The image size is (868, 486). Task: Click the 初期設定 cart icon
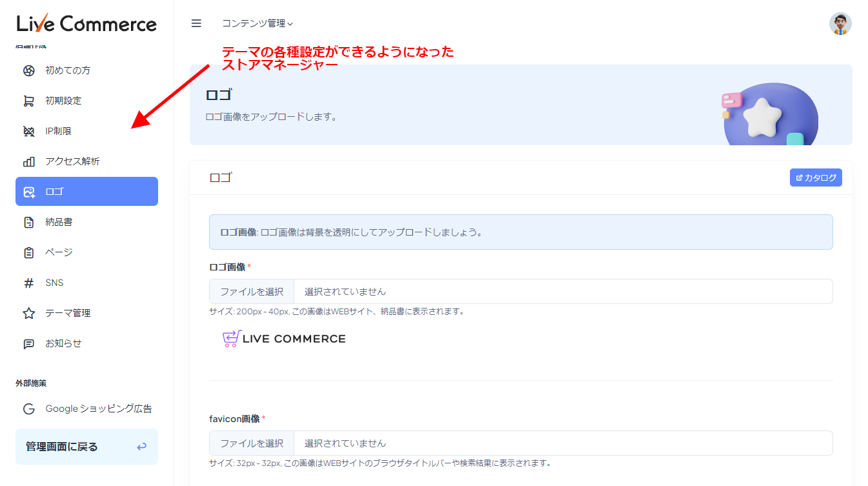point(29,101)
